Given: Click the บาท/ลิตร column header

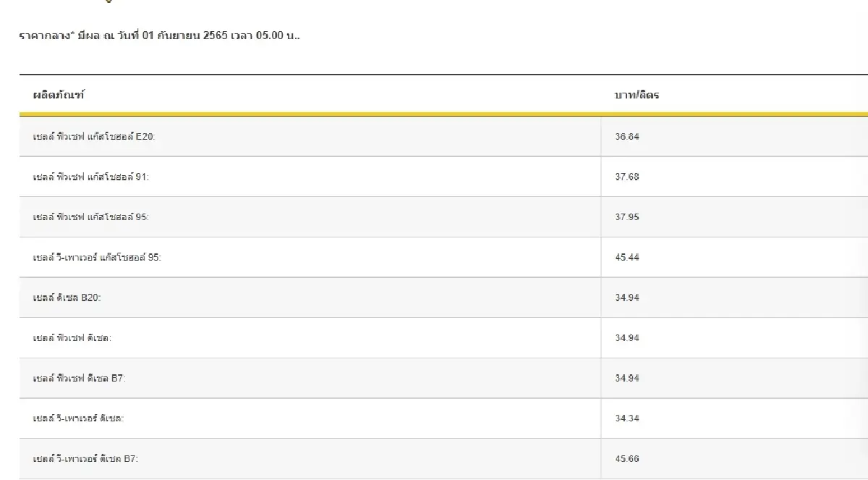Looking at the screenshot, I should [637, 95].
